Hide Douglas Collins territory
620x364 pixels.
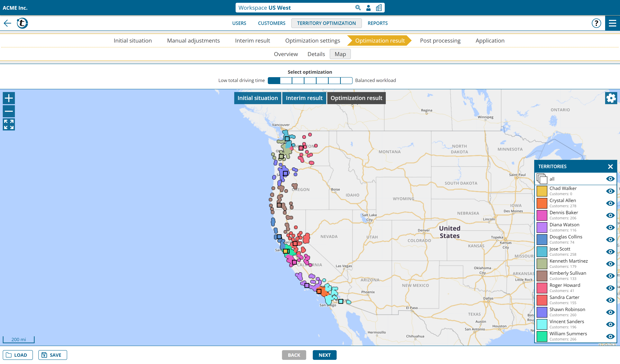pos(610,239)
